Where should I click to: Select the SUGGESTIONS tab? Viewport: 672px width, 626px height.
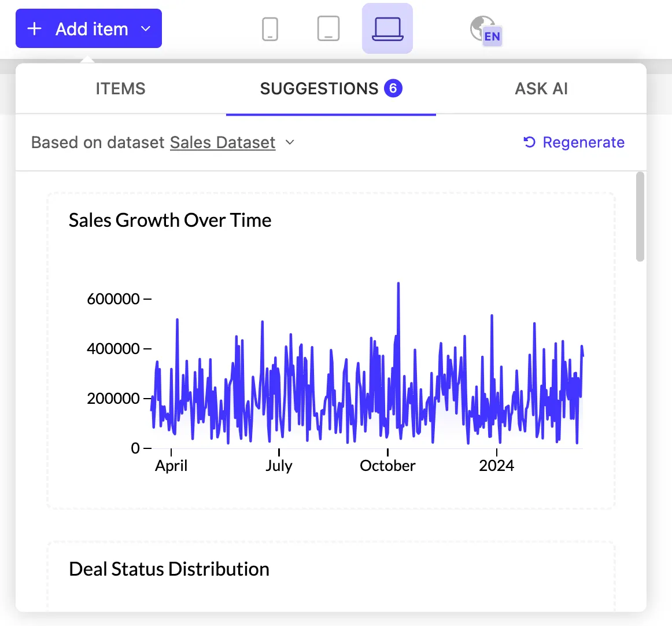pyautogui.click(x=331, y=89)
